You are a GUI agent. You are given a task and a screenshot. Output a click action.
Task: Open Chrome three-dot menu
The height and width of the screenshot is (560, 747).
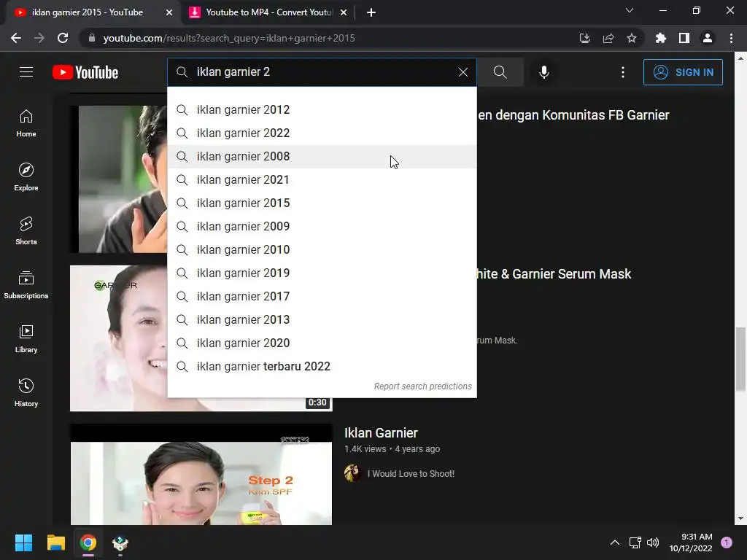[731, 38]
